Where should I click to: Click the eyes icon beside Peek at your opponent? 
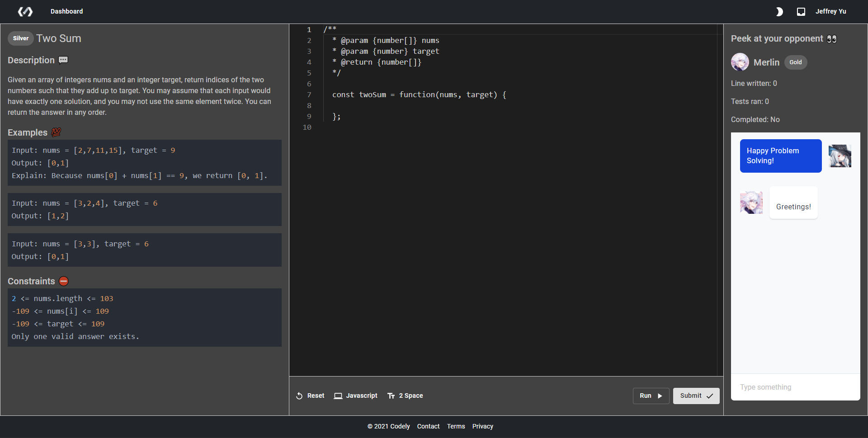(x=832, y=39)
